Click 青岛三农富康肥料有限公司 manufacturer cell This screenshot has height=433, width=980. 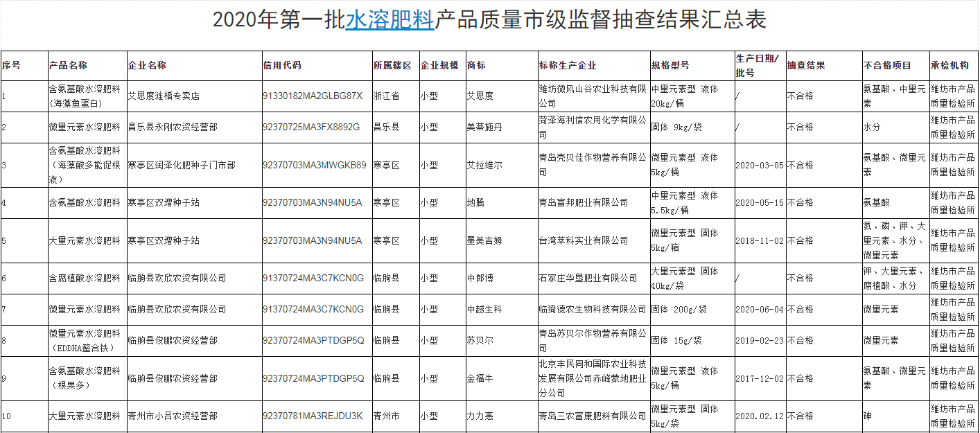pos(593,416)
